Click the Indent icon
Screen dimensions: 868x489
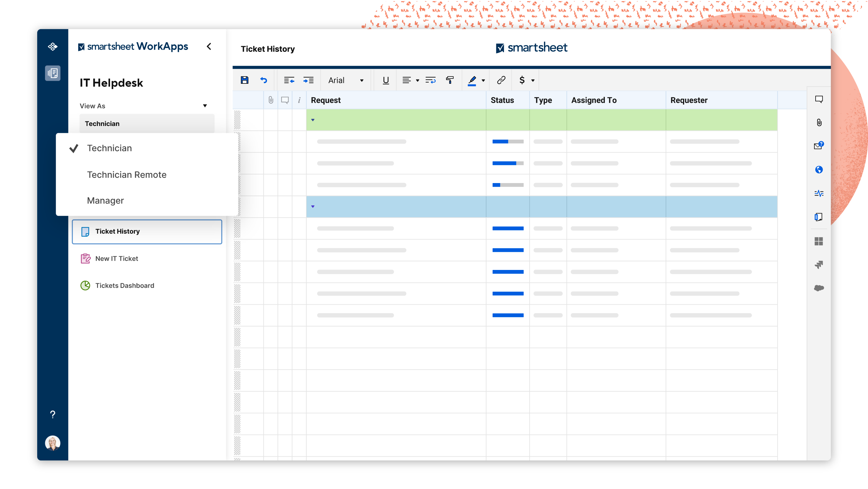tap(308, 80)
